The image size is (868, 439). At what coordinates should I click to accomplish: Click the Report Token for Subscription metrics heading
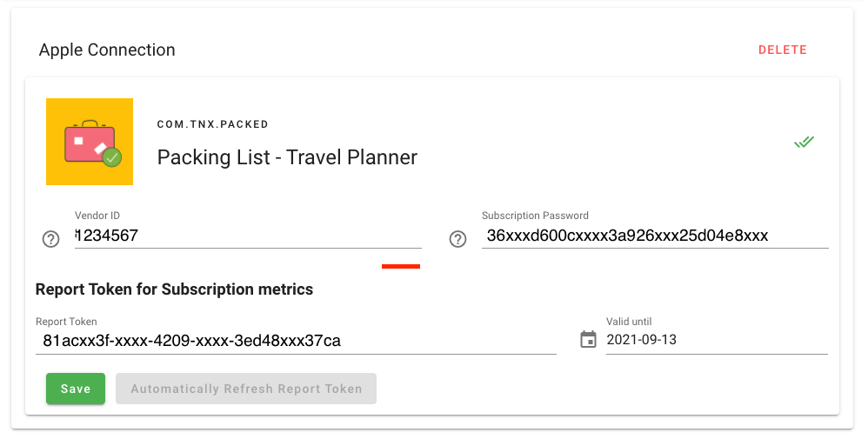pyautogui.click(x=174, y=289)
